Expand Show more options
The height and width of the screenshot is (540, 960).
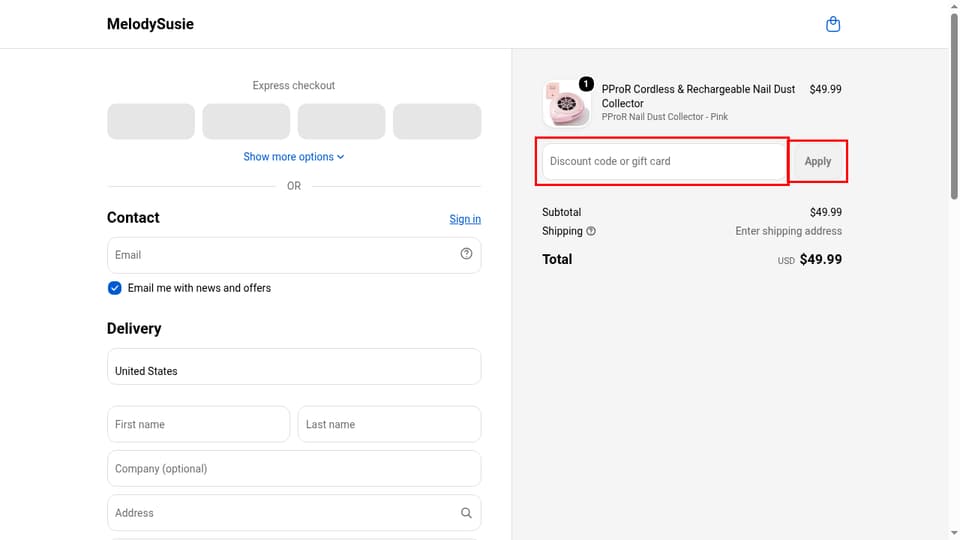[294, 157]
